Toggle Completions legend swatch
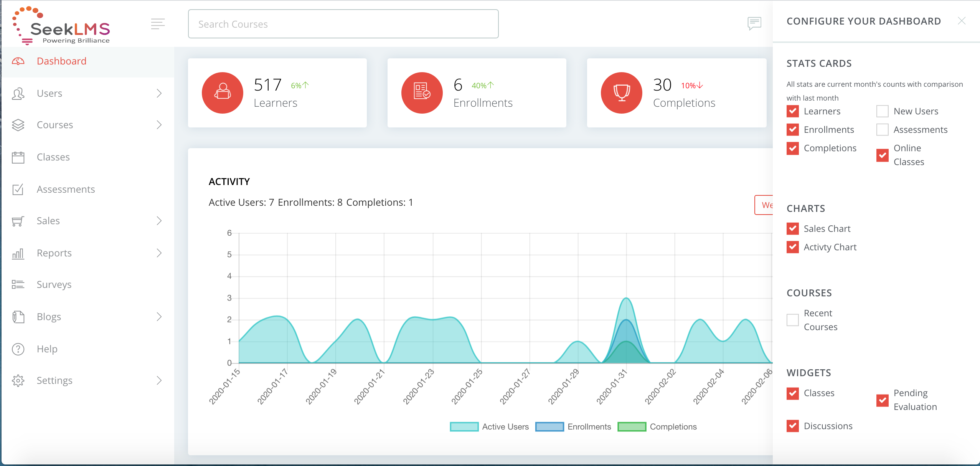 pyautogui.click(x=632, y=427)
